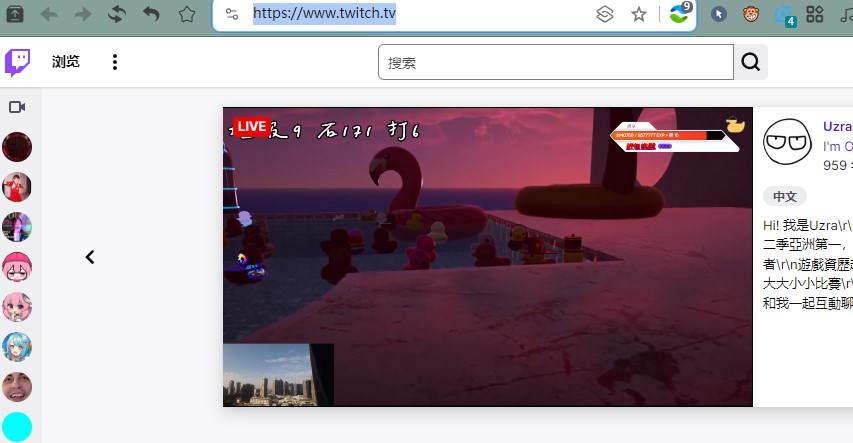
Task: Open the blue-haired anime channel avatar
Action: click(17, 347)
